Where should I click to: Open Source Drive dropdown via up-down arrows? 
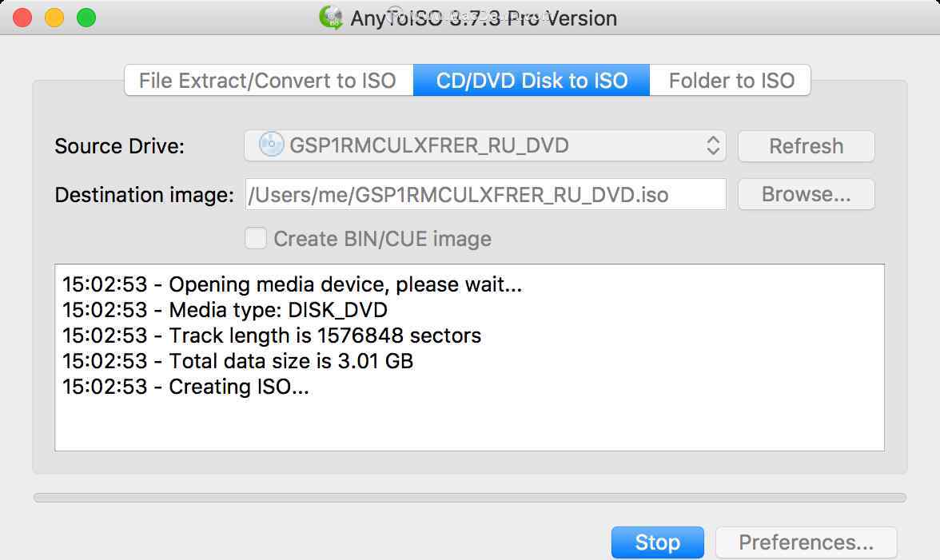tap(713, 145)
